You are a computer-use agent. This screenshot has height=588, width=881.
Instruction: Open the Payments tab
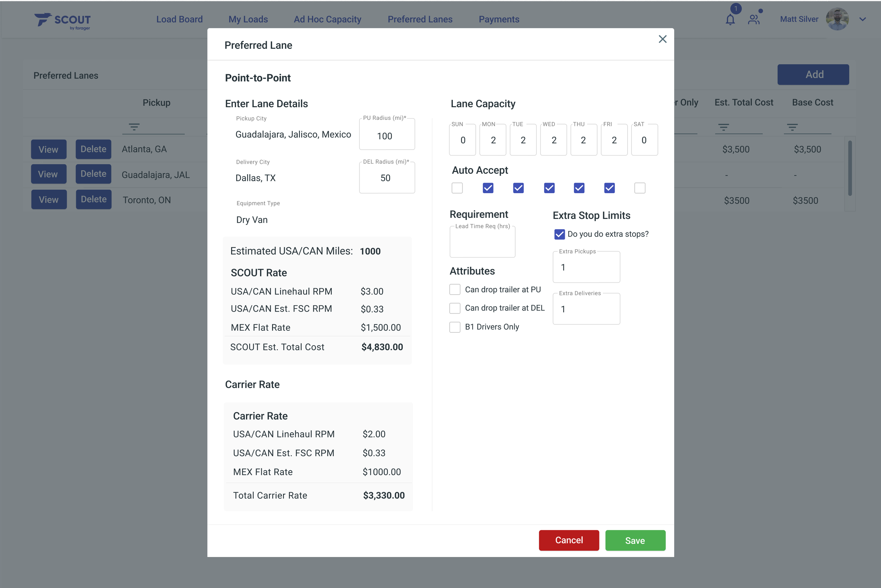pyautogui.click(x=499, y=19)
